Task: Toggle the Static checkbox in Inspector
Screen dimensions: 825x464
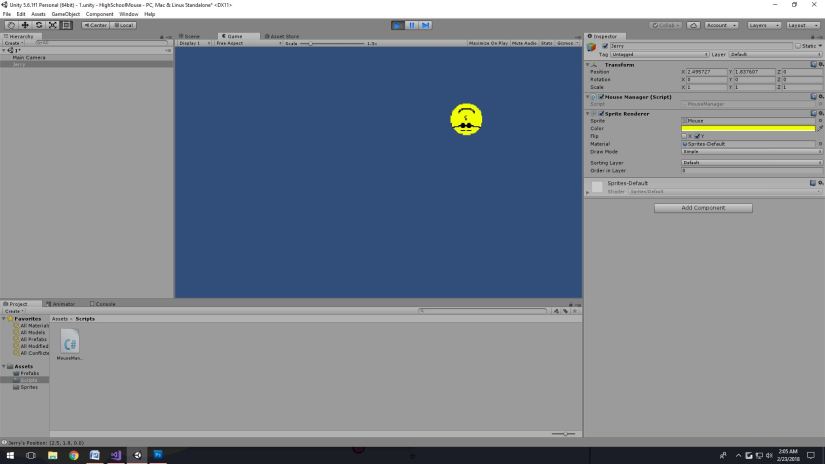Action: (x=798, y=46)
